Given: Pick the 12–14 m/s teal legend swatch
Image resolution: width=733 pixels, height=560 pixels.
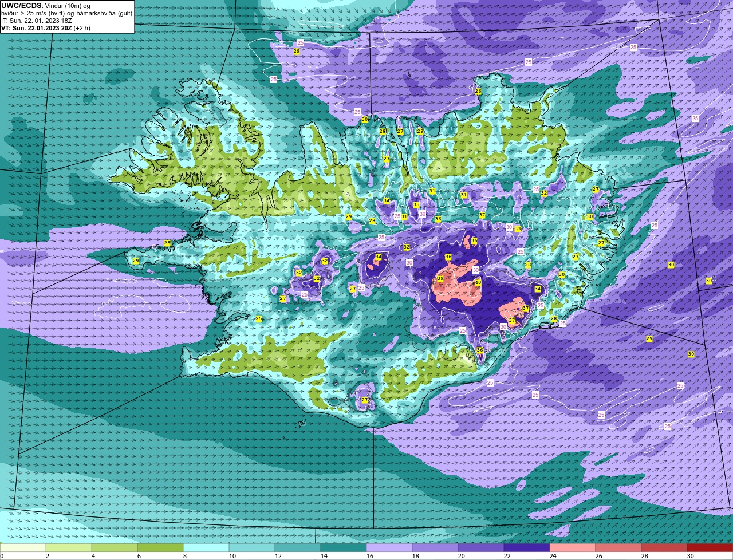Looking at the screenshot, I should tap(298, 548).
